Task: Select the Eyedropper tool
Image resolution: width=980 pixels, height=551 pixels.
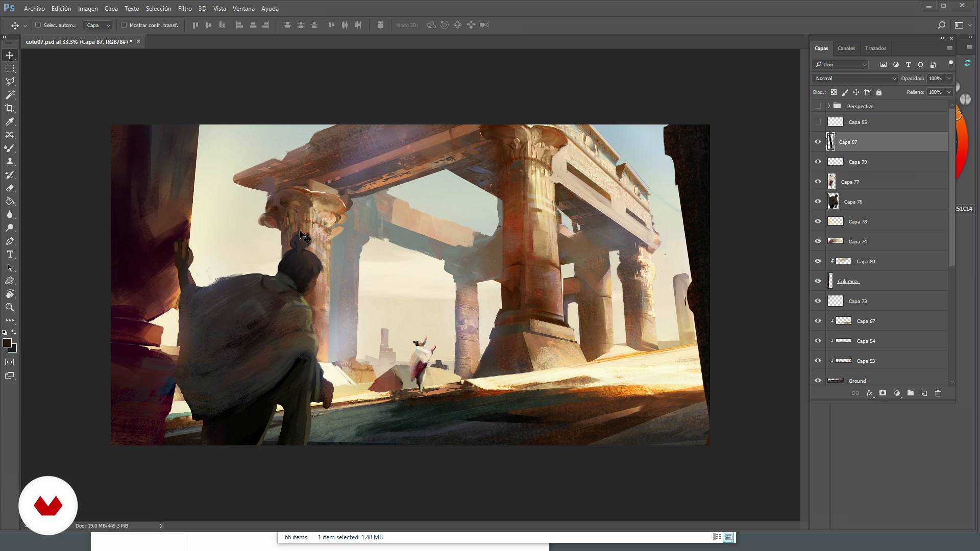Action: [10, 121]
